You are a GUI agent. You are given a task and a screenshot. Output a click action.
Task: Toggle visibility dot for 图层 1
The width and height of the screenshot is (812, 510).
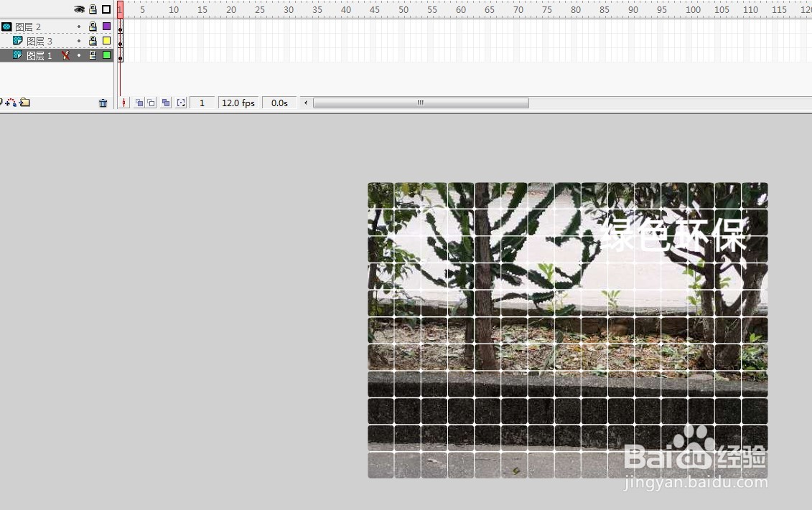(x=79, y=55)
